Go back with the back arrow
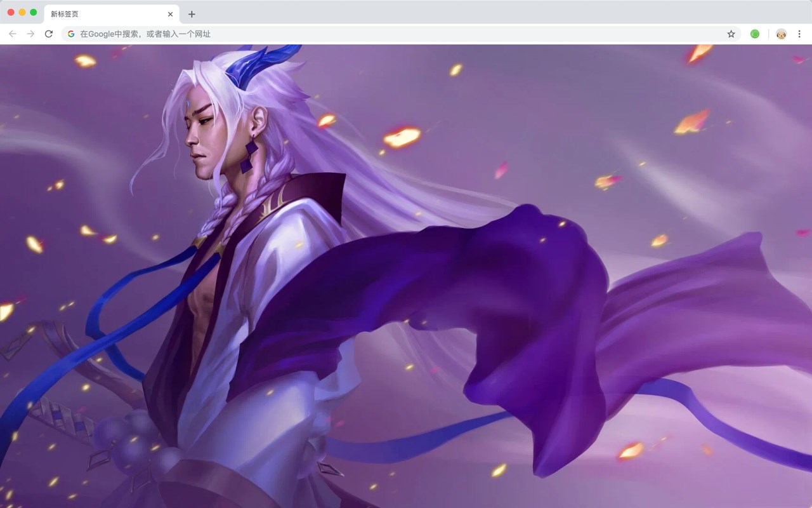Image resolution: width=812 pixels, height=508 pixels. point(13,34)
